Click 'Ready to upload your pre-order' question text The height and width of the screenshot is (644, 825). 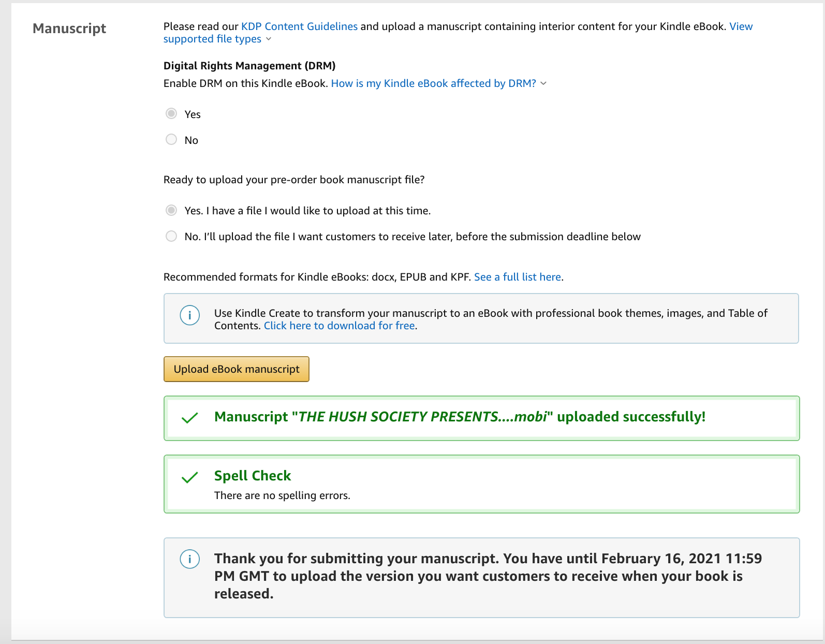(x=294, y=180)
